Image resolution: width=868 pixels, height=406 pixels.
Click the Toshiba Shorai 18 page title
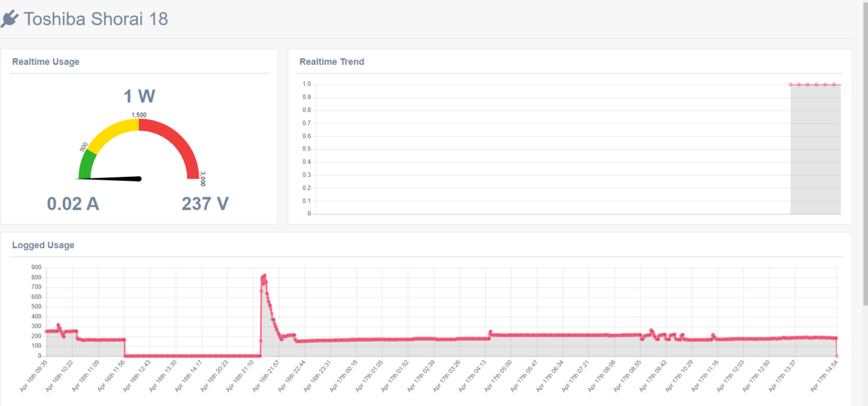pyautogui.click(x=96, y=19)
